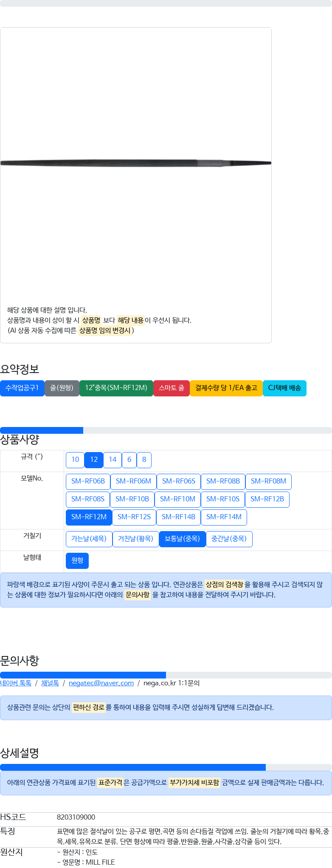Click the CJ택배 배송 delivery badge
This screenshot has height=868, width=332.
(284, 388)
